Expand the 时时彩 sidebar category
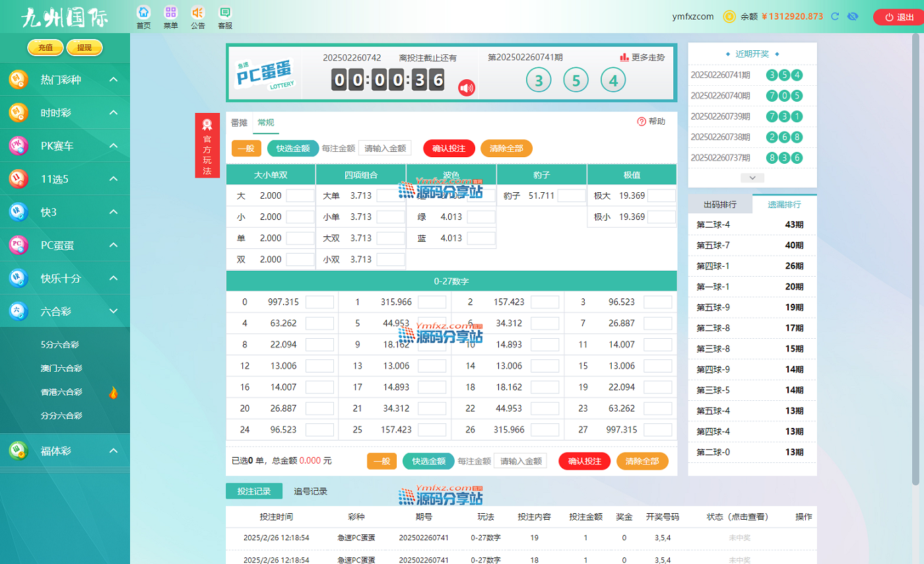Image resolution: width=924 pixels, height=564 pixels. click(114, 113)
